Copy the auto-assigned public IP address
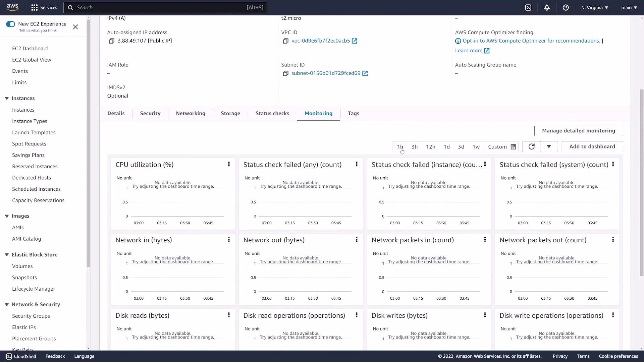 pyautogui.click(x=112, y=41)
